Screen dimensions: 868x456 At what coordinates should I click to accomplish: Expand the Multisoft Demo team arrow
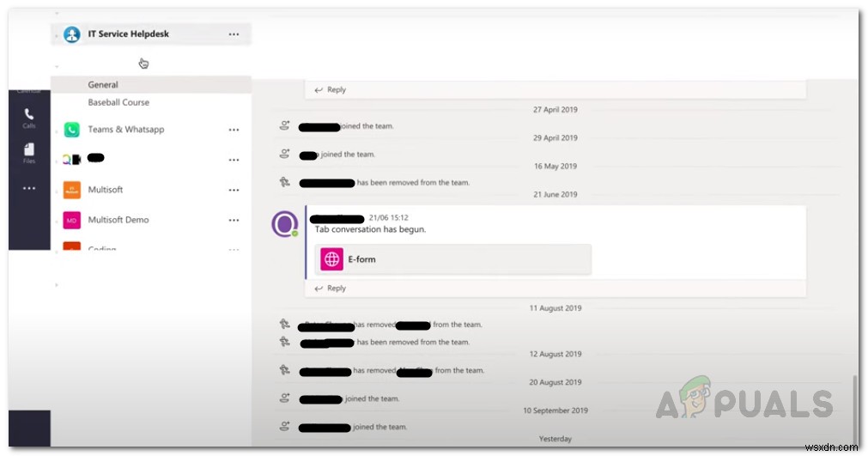click(x=57, y=222)
